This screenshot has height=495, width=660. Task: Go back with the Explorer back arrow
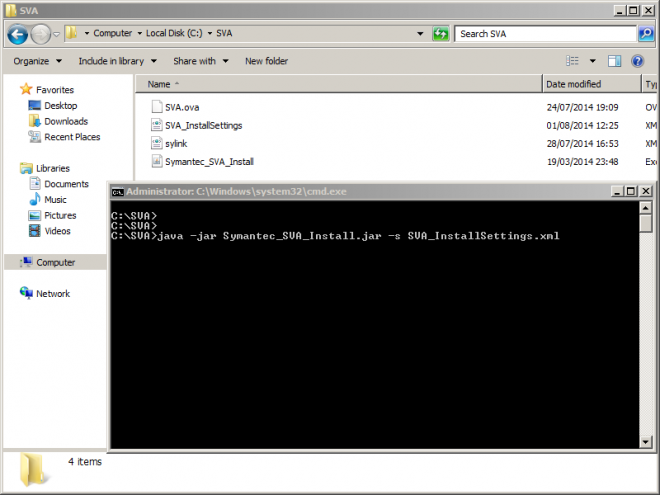click(x=18, y=34)
